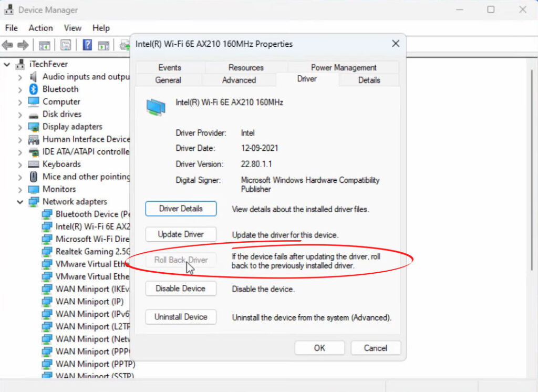Screen dimensions: 538x392
Task: Click the forward navigation arrow in toolbar
Action: [x=23, y=45]
